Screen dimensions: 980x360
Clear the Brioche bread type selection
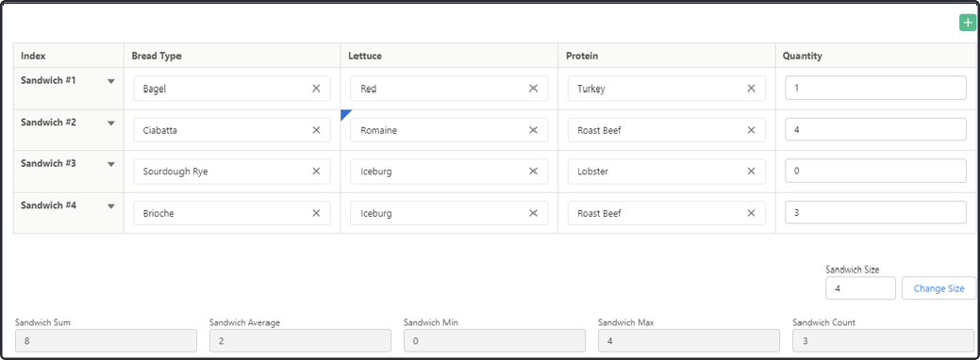coord(316,213)
